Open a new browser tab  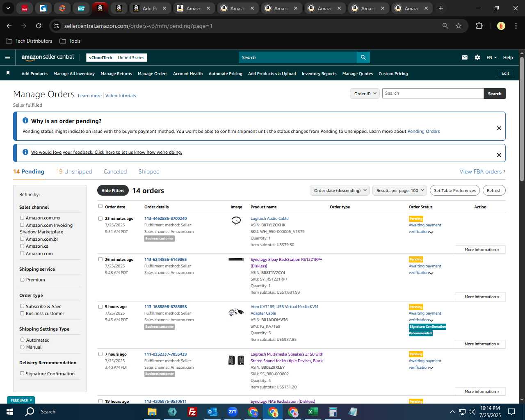coord(441,8)
